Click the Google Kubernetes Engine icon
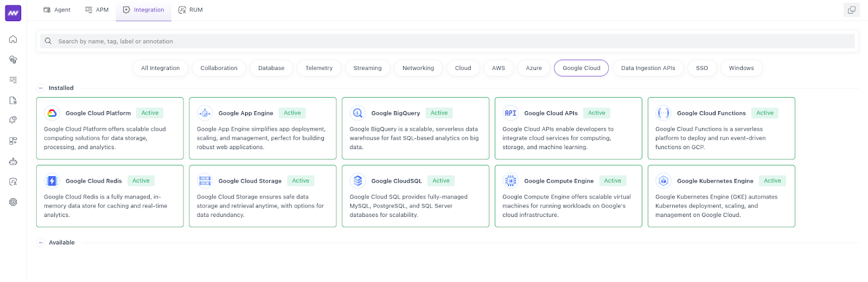This screenshot has height=282, width=868. click(663, 181)
